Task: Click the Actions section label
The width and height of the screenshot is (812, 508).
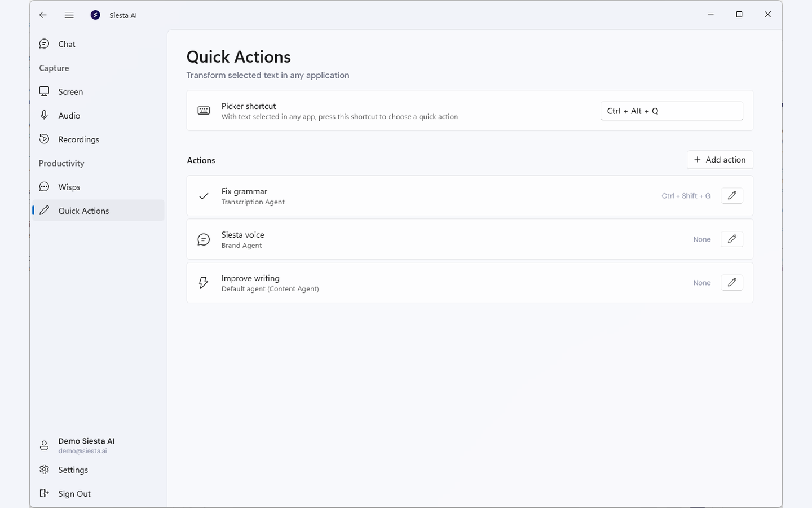Action: 201,160
